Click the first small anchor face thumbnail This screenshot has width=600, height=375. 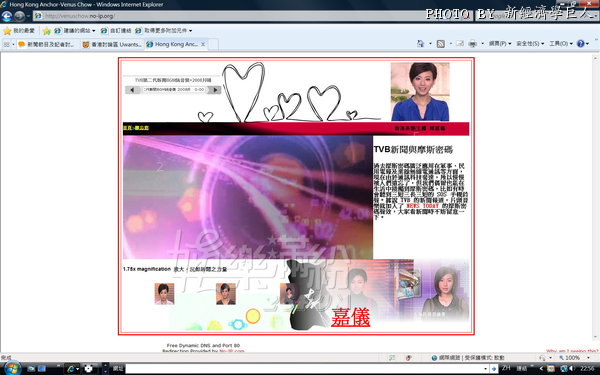coord(164,293)
